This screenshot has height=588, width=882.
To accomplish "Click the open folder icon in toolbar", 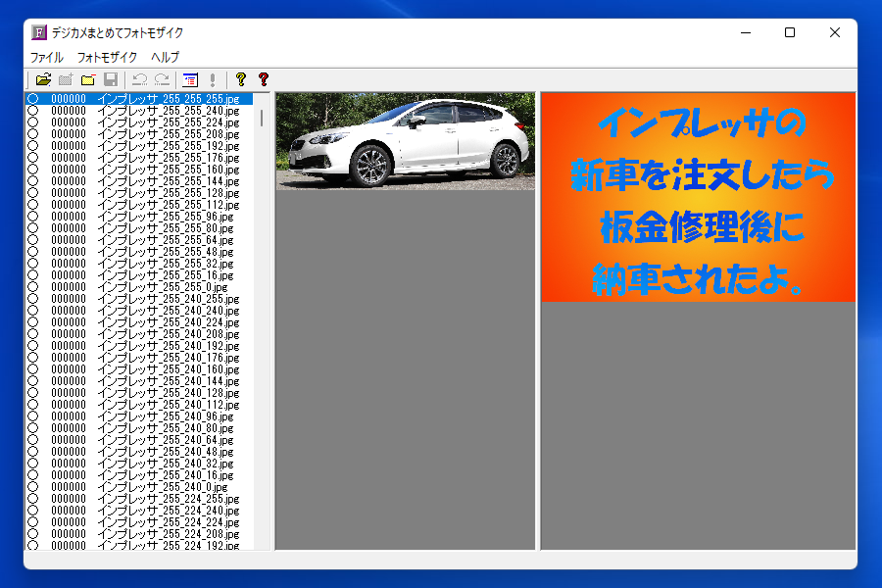I will 43,79.
